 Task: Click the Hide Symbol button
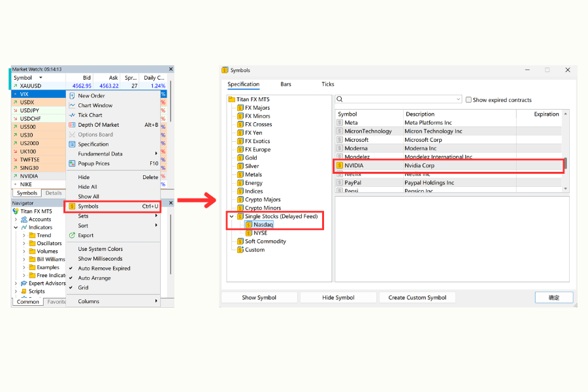point(338,297)
